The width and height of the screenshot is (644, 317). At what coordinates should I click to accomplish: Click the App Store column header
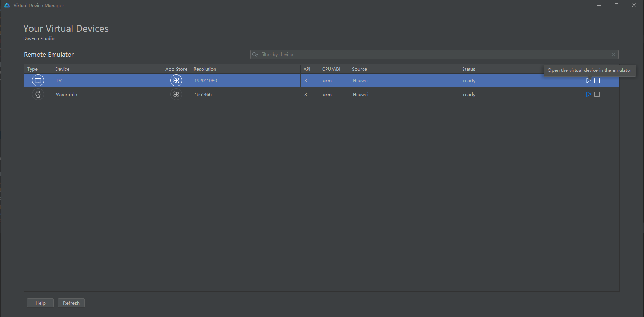click(x=176, y=69)
